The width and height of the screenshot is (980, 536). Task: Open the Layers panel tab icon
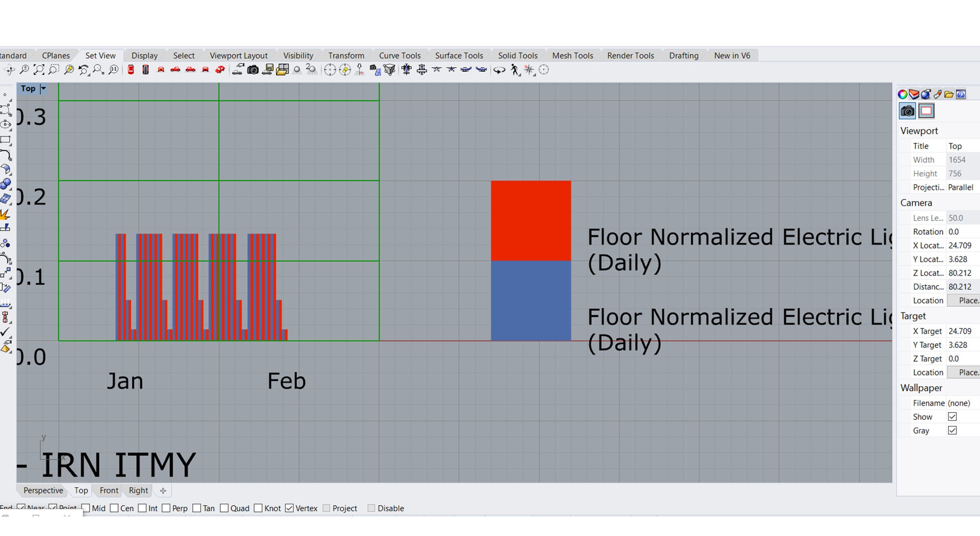914,95
